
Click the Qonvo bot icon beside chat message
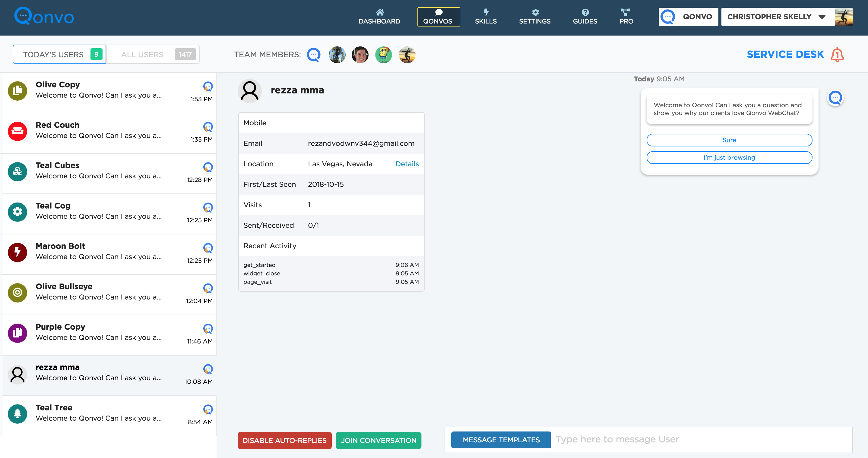click(x=835, y=98)
